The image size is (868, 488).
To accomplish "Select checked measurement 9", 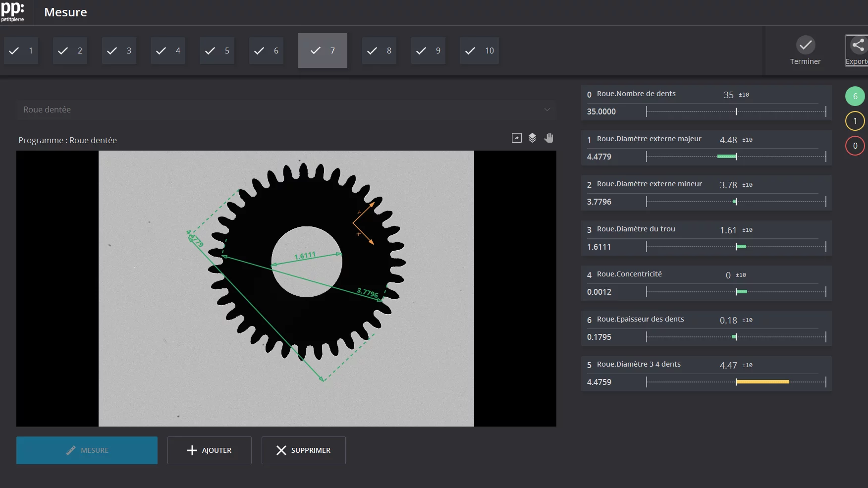I will point(428,51).
